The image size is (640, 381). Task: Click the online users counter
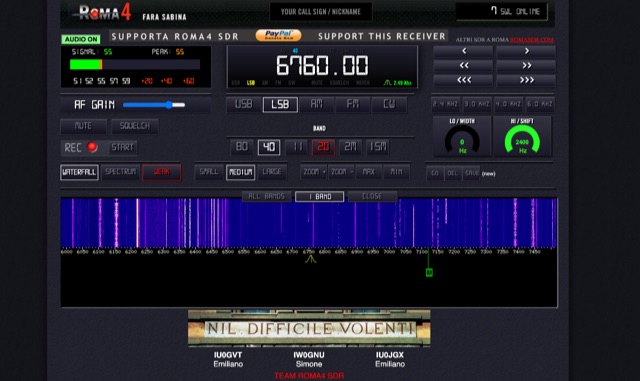click(502, 11)
